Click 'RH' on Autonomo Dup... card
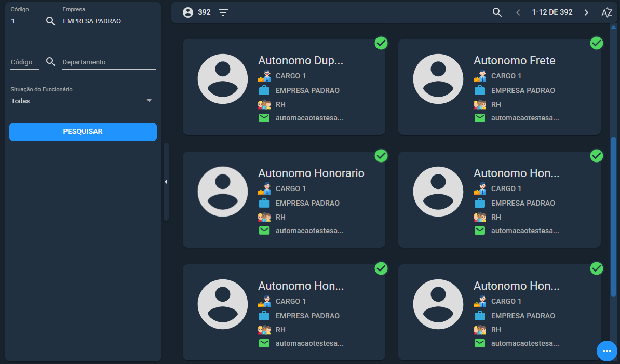 pyautogui.click(x=280, y=105)
